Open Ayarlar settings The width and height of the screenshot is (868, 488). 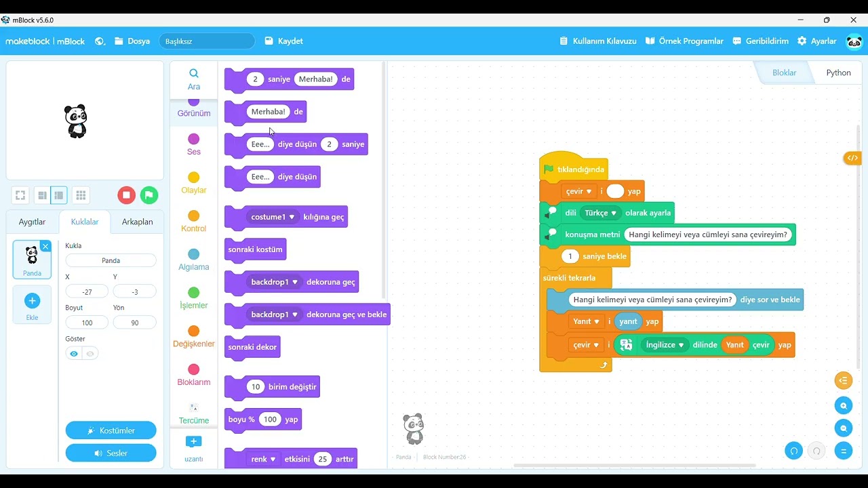(816, 41)
